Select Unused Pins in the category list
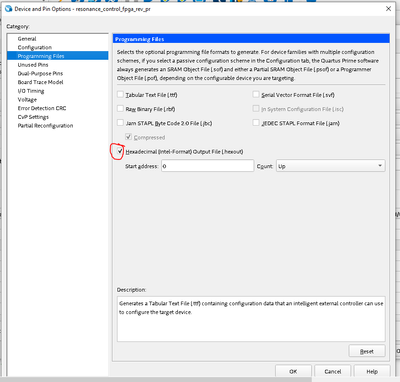This screenshot has height=382, width=400. tap(33, 65)
